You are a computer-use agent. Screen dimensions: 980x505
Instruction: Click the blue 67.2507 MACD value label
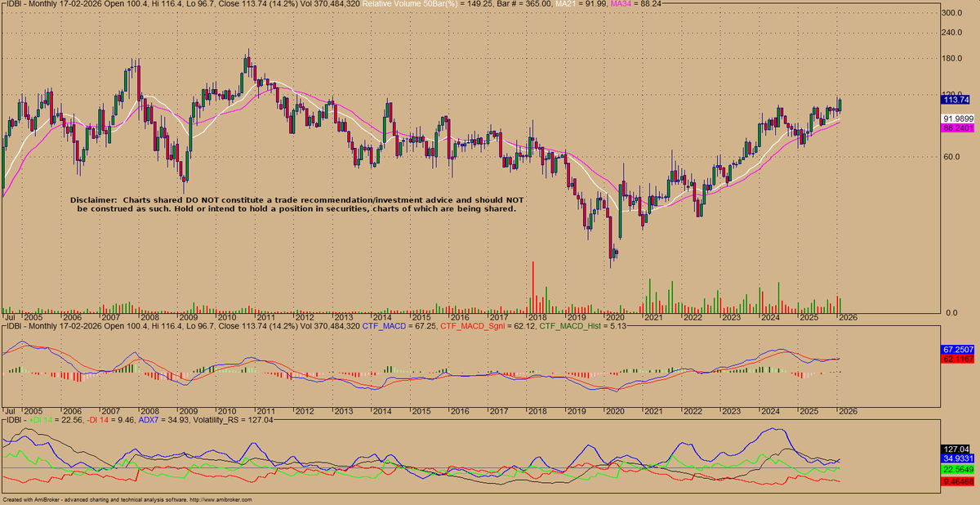[957, 349]
